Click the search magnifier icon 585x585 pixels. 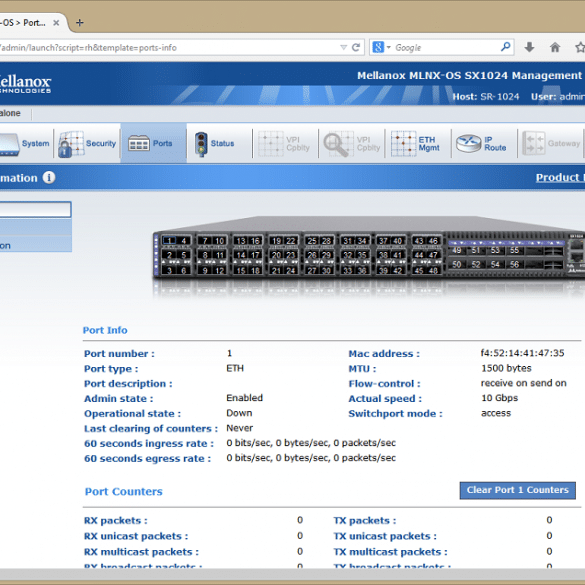[506, 47]
